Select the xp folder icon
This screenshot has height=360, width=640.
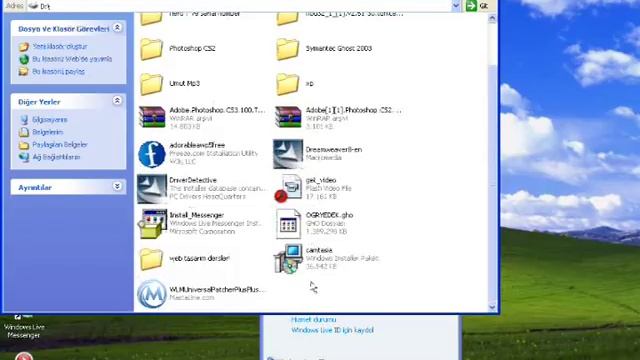287,84
